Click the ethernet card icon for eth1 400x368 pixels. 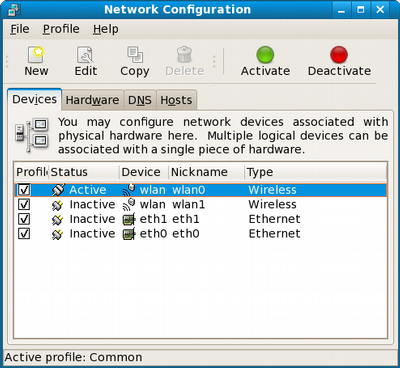tap(129, 219)
